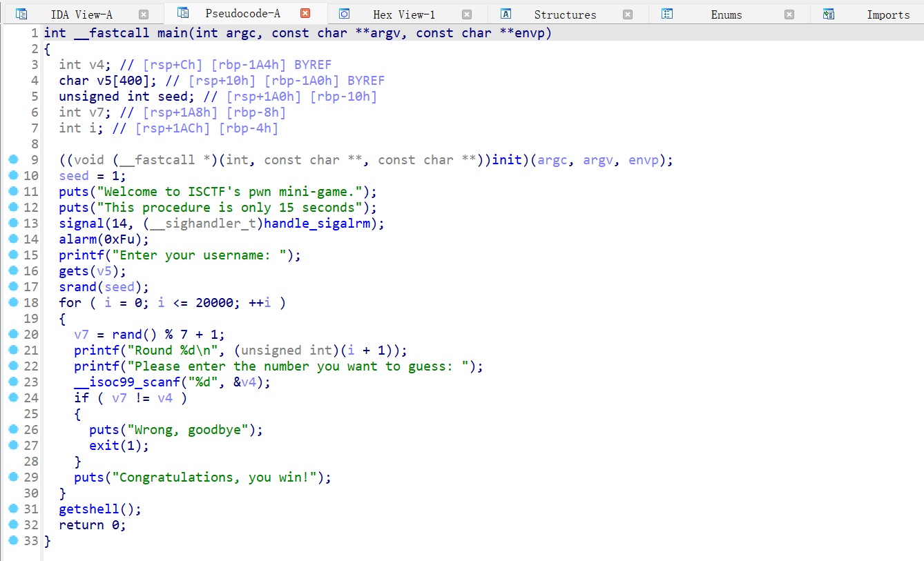The height and width of the screenshot is (561, 924).
Task: Toggle breakpoint dot on line 31
Action: pyautogui.click(x=12, y=509)
